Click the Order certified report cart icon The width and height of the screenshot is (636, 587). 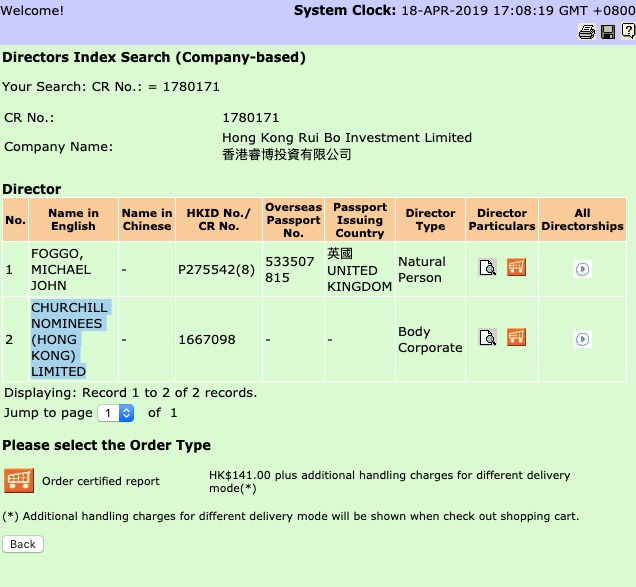tap(18, 481)
